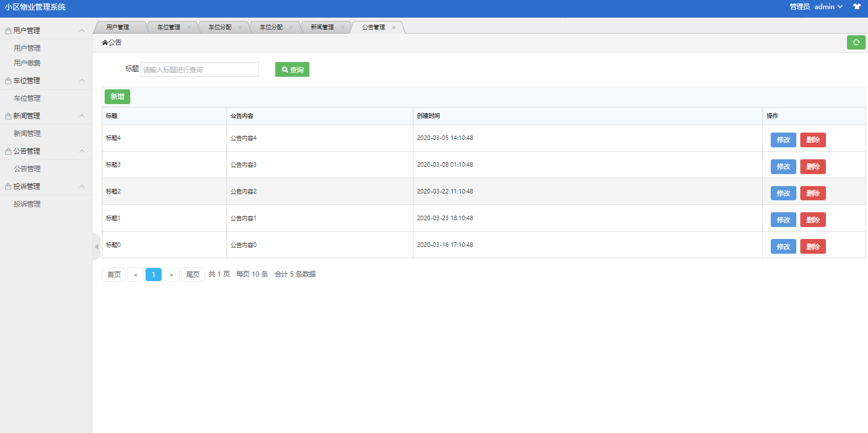Collapse the sidebar with the left arrow handle
This screenshot has height=433, width=868.
click(x=96, y=246)
